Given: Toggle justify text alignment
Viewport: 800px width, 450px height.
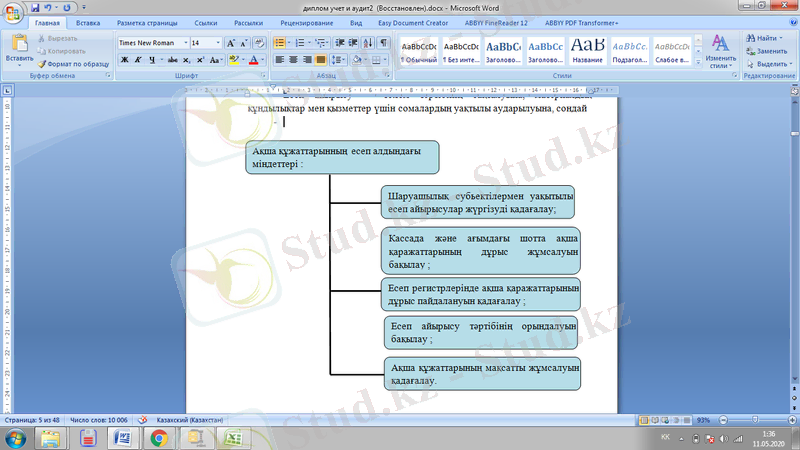Looking at the screenshot, I should pos(322,60).
